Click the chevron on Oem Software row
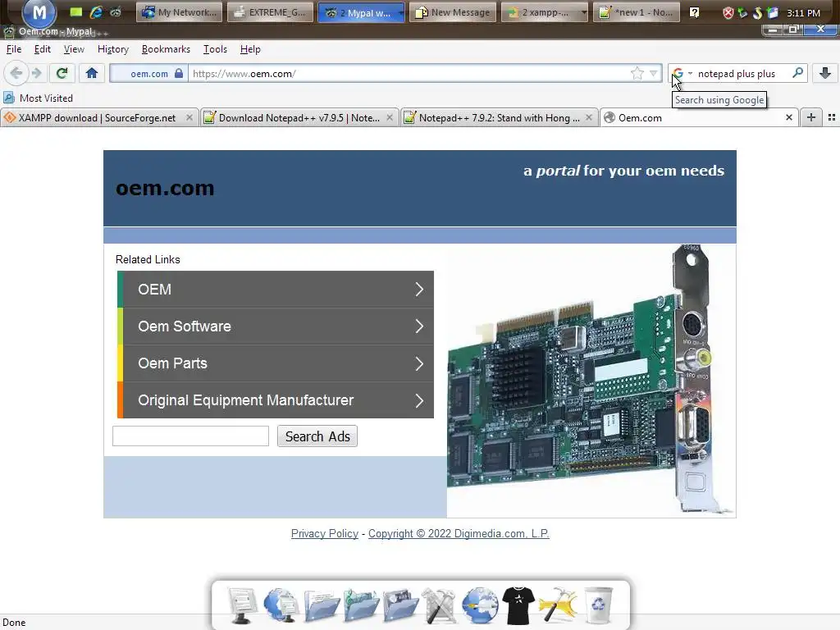The image size is (840, 630). tap(419, 326)
